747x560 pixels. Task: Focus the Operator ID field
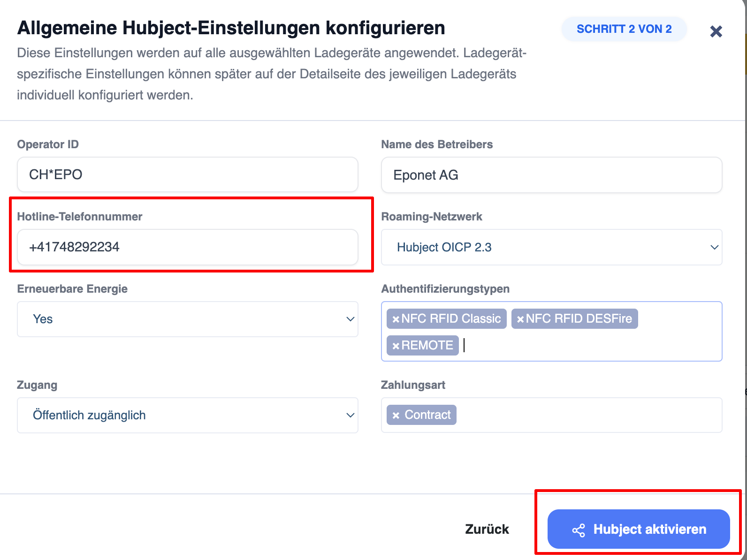[x=188, y=174]
